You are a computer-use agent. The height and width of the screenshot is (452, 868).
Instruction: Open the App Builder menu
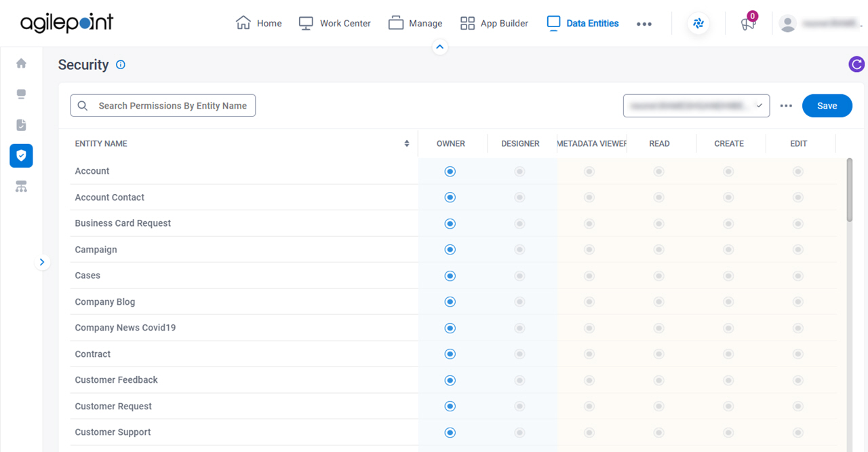(x=494, y=23)
